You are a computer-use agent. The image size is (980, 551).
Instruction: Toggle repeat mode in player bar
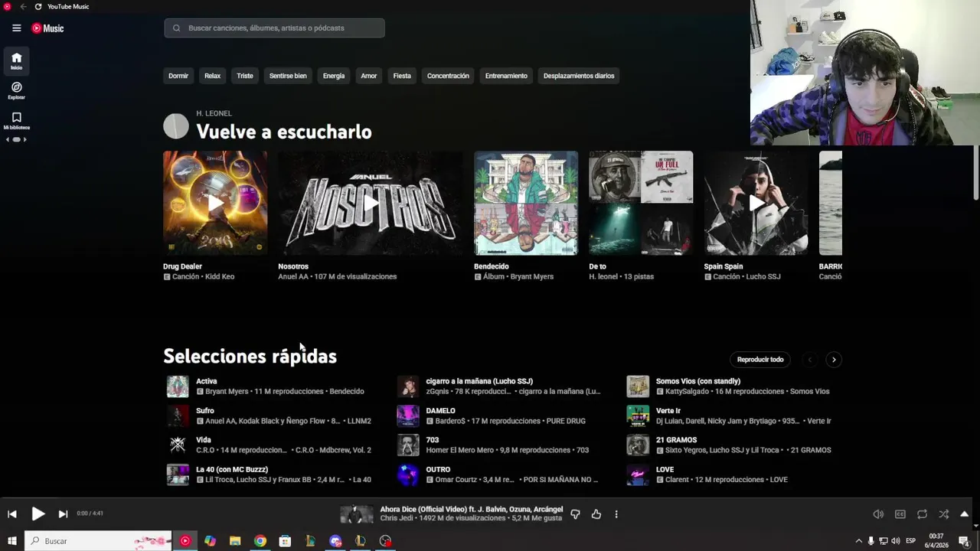tap(922, 514)
